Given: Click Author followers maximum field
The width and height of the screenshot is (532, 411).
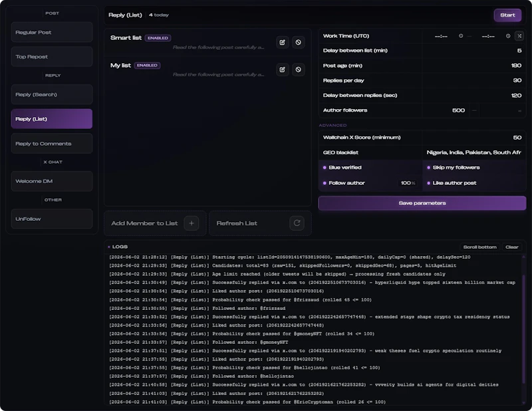Looking at the screenshot, I should (501, 110).
